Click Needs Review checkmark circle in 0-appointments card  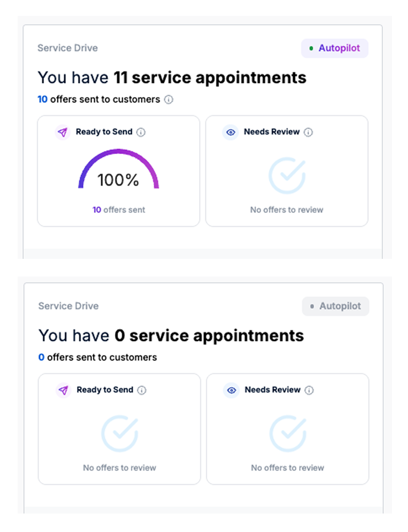288,434
